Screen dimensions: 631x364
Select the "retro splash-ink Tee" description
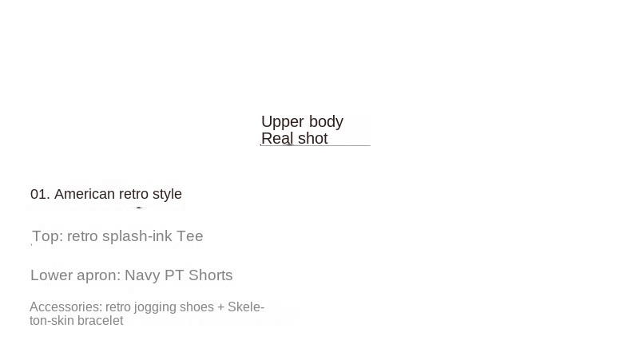tap(135, 236)
